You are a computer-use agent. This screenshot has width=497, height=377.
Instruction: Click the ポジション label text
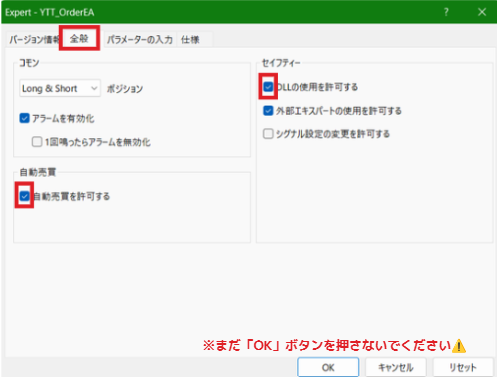[x=125, y=89]
